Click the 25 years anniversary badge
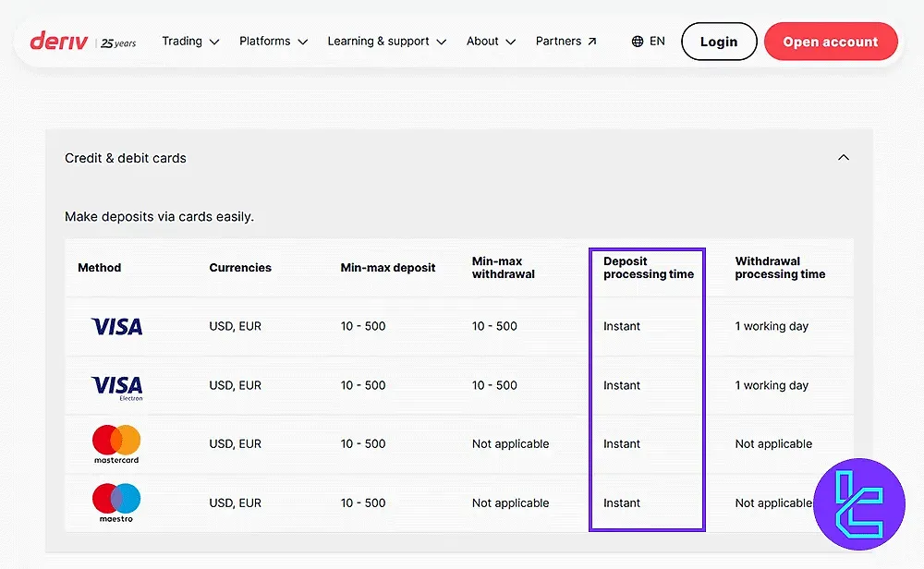This screenshot has width=924, height=569. click(x=118, y=43)
